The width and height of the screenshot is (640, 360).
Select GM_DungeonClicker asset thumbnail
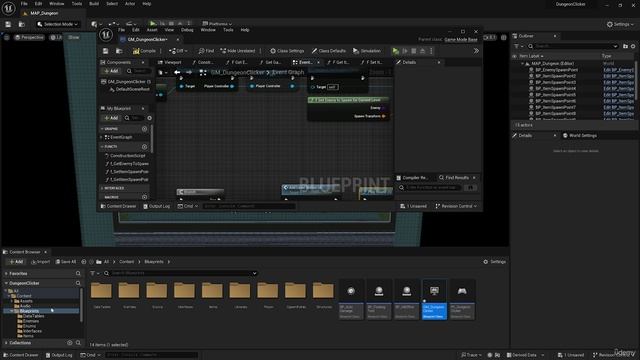434,300
